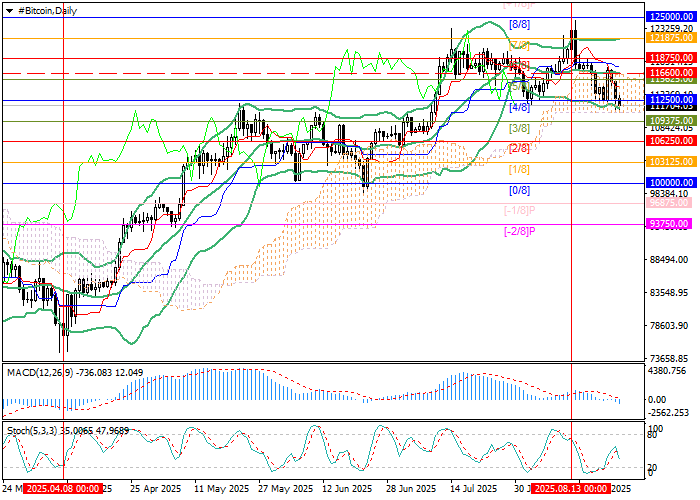Click the [4/8] Murrey level label

(x=519, y=107)
